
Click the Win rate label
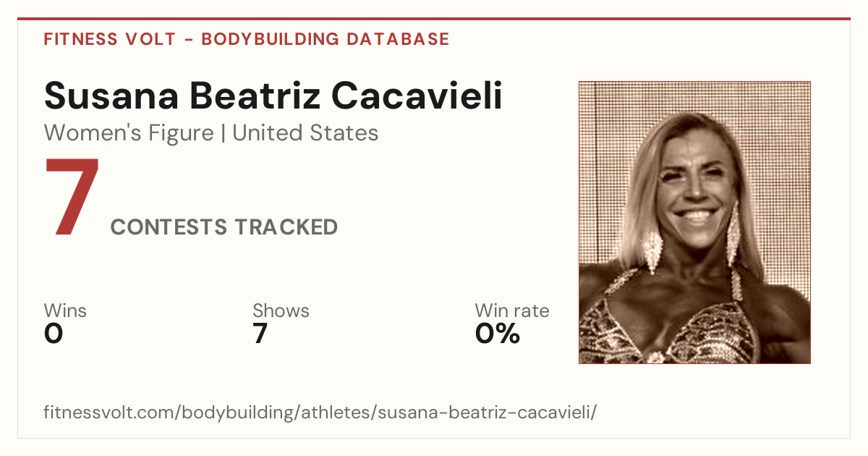click(512, 311)
